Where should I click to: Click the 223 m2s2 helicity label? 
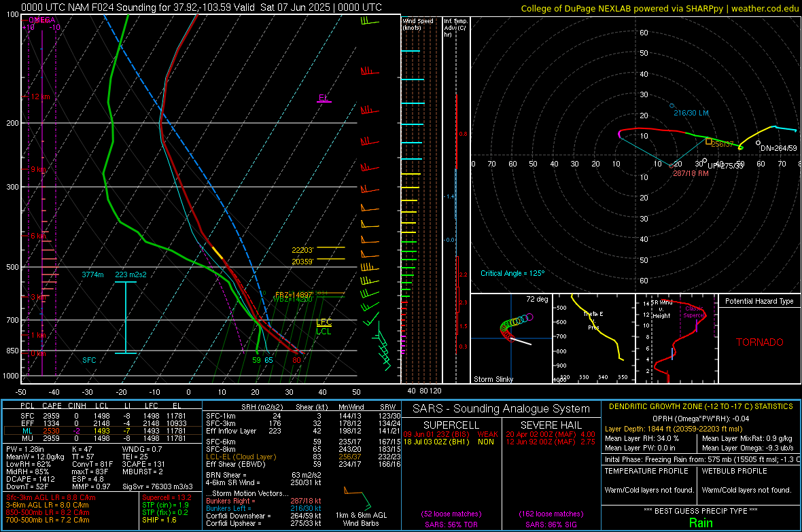pyautogui.click(x=130, y=274)
